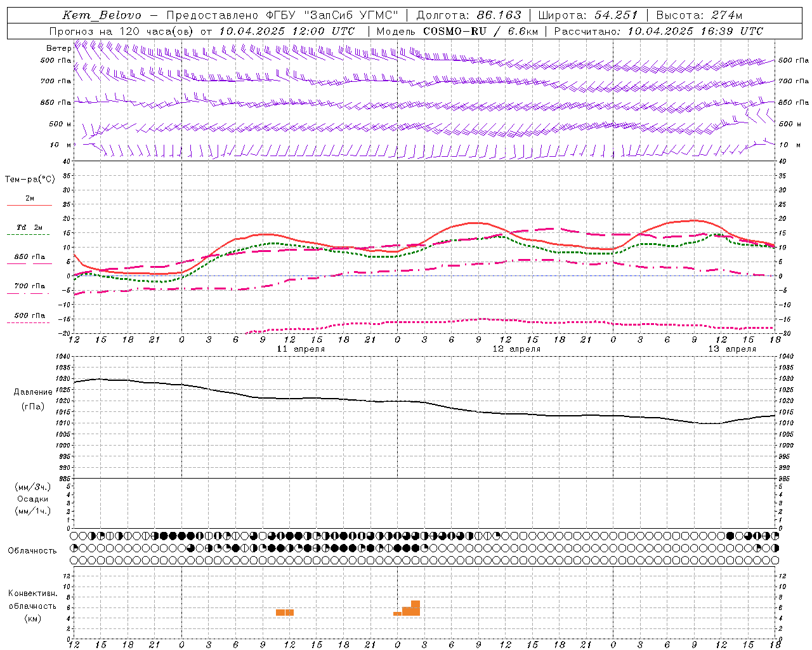Click the date label 13 апреля
The width and height of the screenshot is (812, 650).
(x=732, y=349)
